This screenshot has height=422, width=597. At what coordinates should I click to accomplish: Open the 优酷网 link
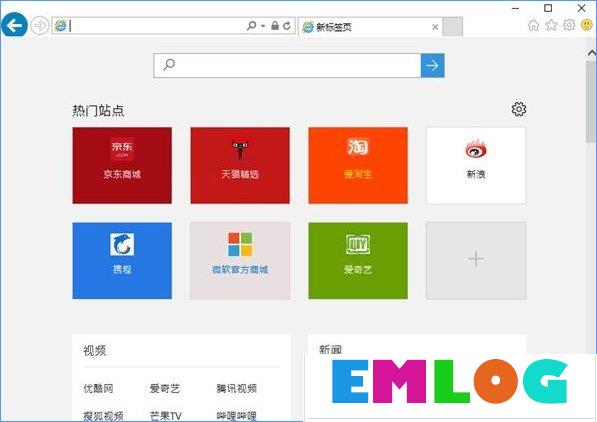pos(98,388)
